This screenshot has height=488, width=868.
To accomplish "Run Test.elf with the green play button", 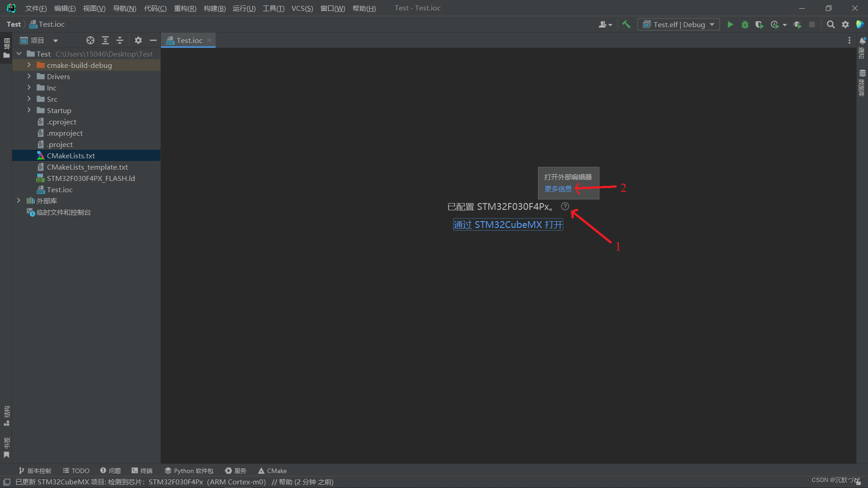I will [730, 24].
